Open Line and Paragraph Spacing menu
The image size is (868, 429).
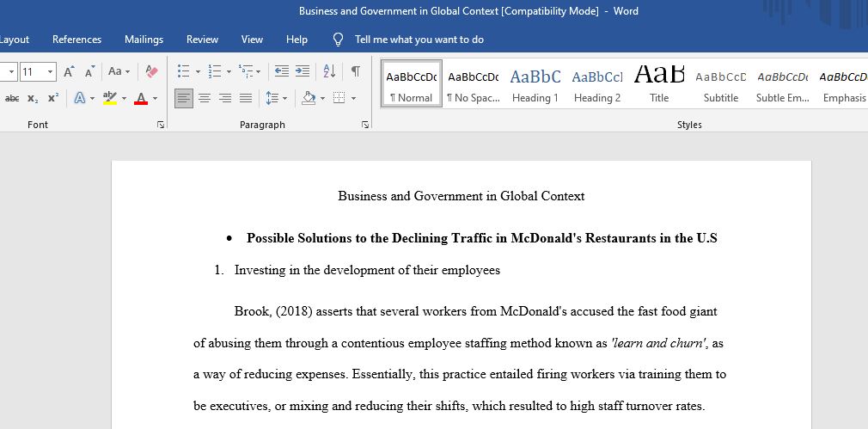[276, 99]
